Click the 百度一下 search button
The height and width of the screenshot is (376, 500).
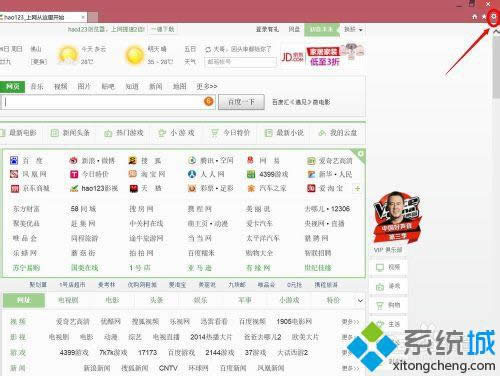point(241,102)
